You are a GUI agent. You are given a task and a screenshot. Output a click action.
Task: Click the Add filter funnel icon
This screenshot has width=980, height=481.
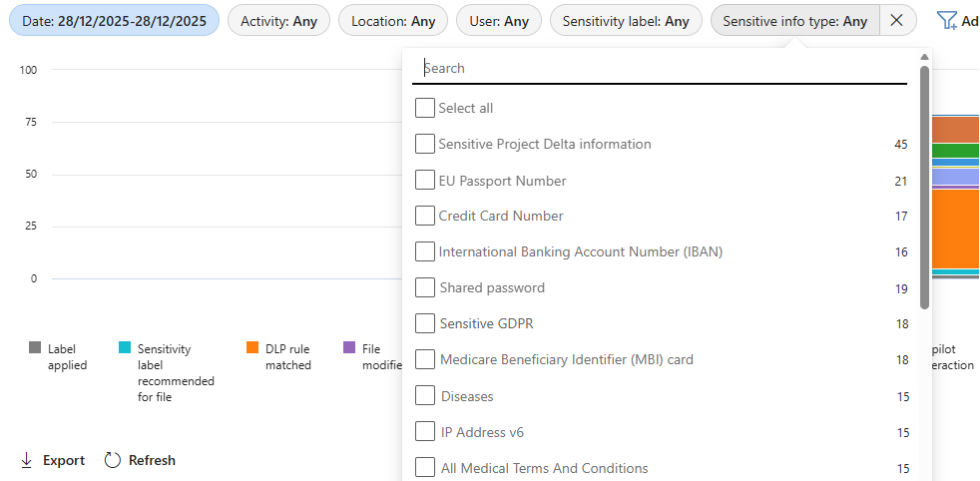[x=947, y=20]
